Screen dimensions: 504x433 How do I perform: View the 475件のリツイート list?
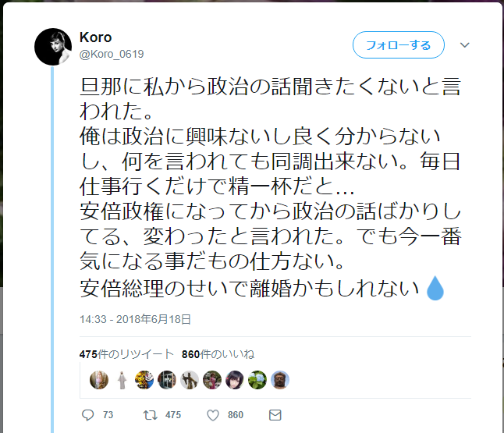click(x=126, y=354)
